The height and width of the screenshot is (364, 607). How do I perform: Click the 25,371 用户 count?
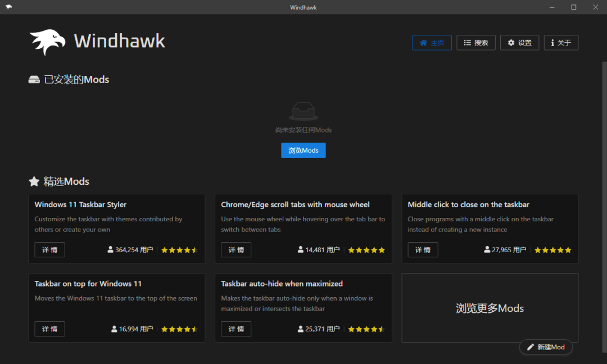(x=323, y=329)
